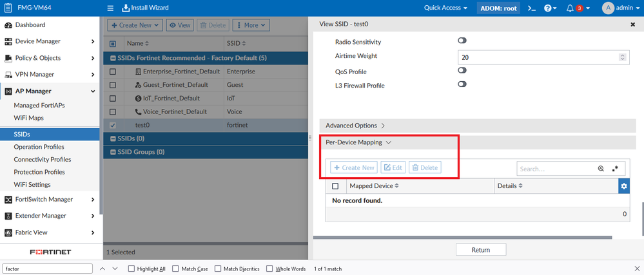Open WiFi Maps page
The image size is (644, 275).
[28, 118]
